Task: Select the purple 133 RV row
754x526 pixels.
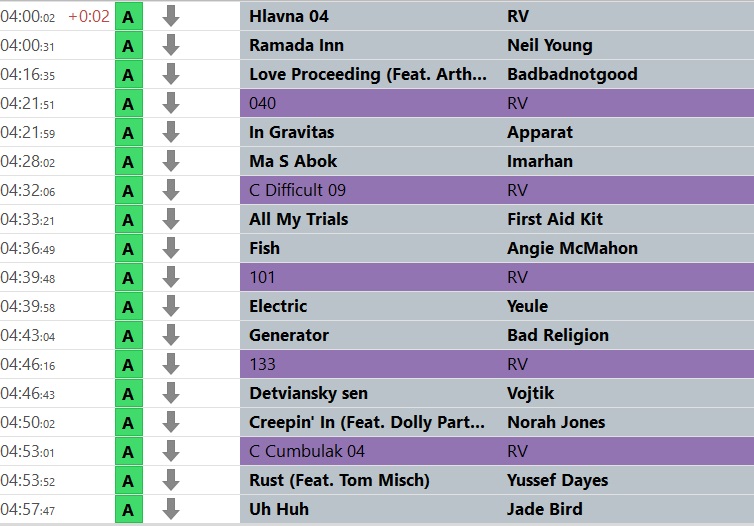Action: [497, 364]
